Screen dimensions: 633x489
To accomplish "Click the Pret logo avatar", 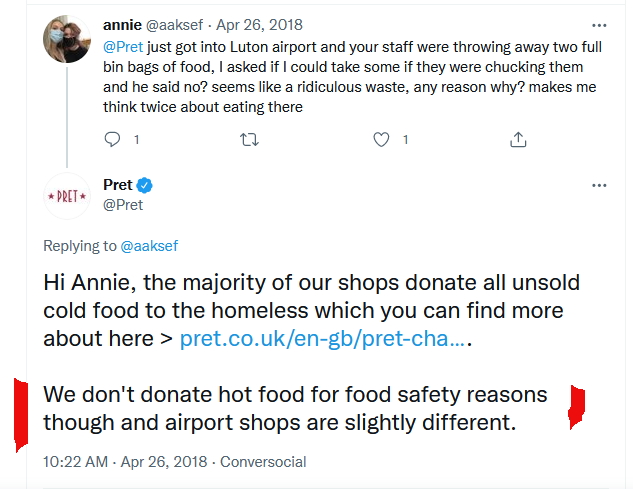I will (67, 196).
